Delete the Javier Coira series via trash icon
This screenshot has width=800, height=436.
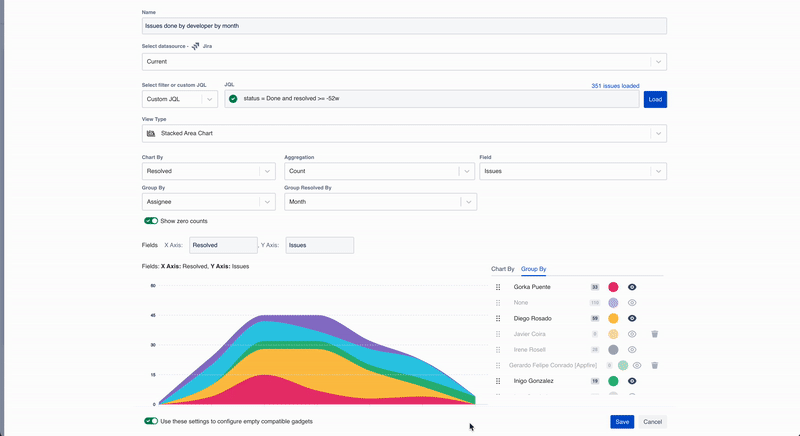654,334
